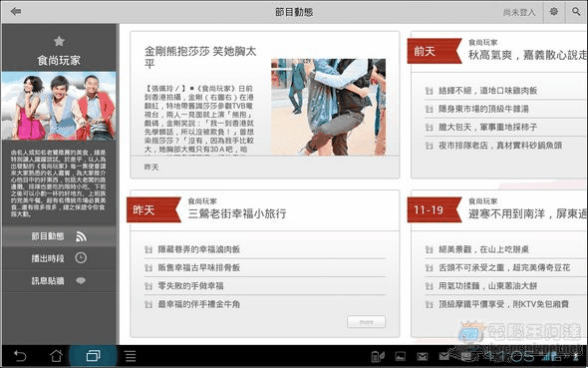Select item 夜市排隊老店，真材實料砂鍋魚頭
Viewport: 588px width, 368px height.
[x=500, y=146]
